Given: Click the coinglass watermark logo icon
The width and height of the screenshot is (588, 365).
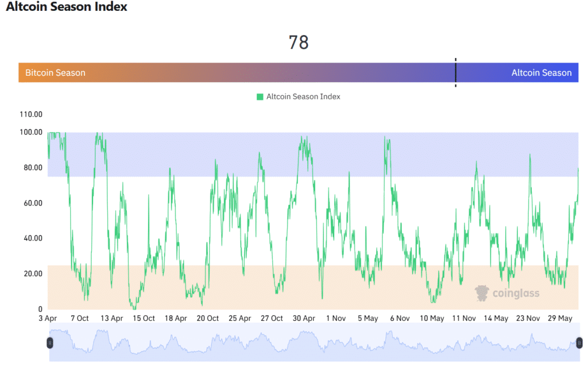Looking at the screenshot, I should pyautogui.click(x=482, y=294).
